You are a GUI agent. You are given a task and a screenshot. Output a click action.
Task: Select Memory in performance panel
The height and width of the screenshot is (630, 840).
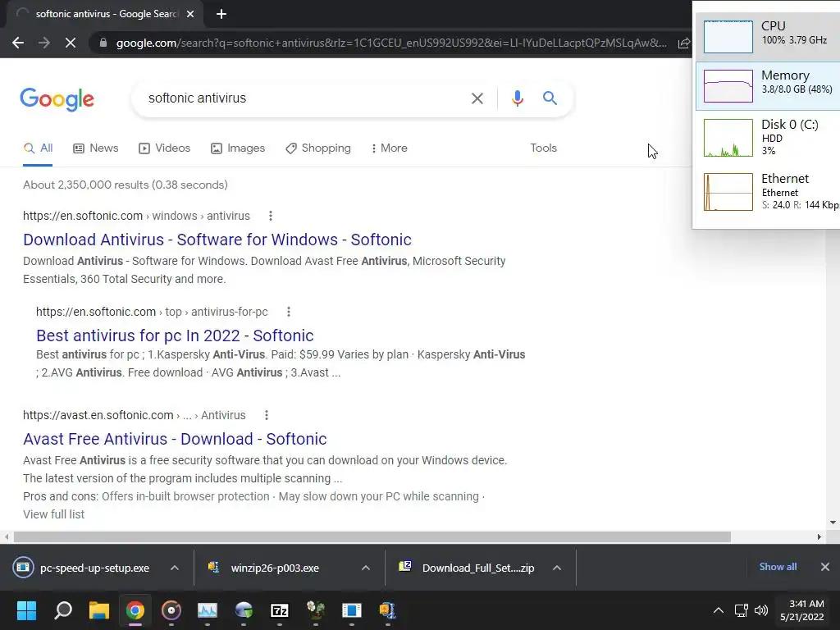(x=767, y=85)
